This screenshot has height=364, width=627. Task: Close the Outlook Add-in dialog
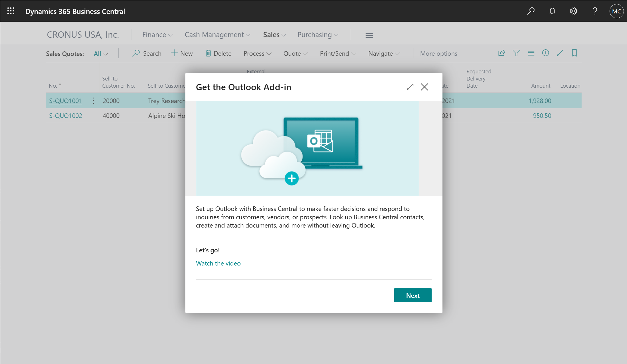424,87
